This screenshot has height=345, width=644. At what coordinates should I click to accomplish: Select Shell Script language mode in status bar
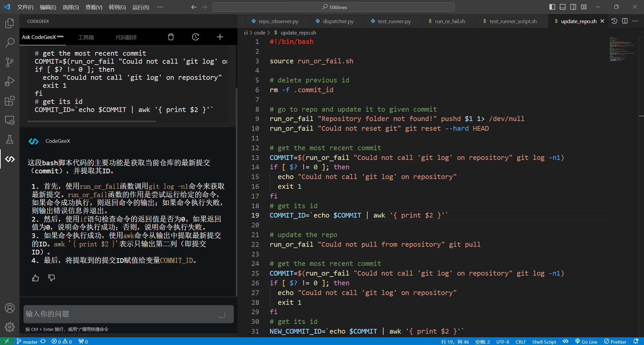[x=544, y=342]
